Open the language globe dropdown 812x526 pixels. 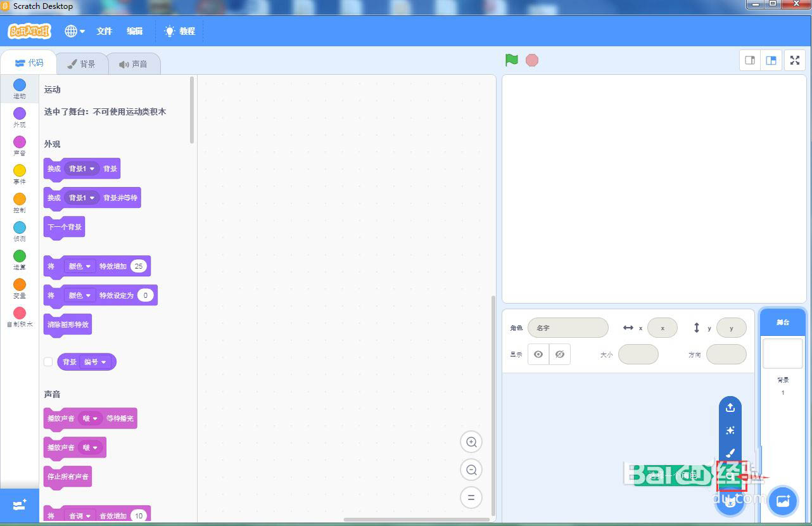[75, 31]
